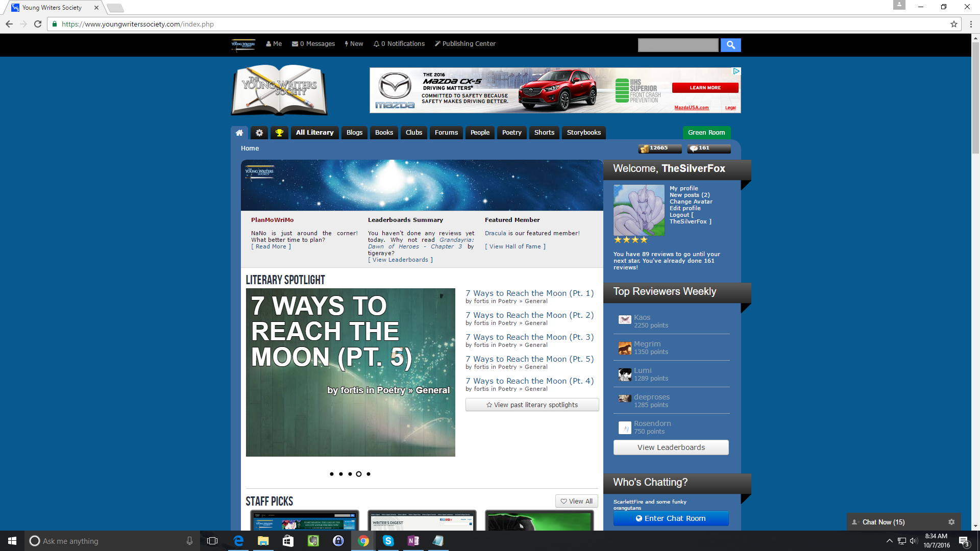
Task: Open the New dropdown in top bar
Action: [x=354, y=44]
